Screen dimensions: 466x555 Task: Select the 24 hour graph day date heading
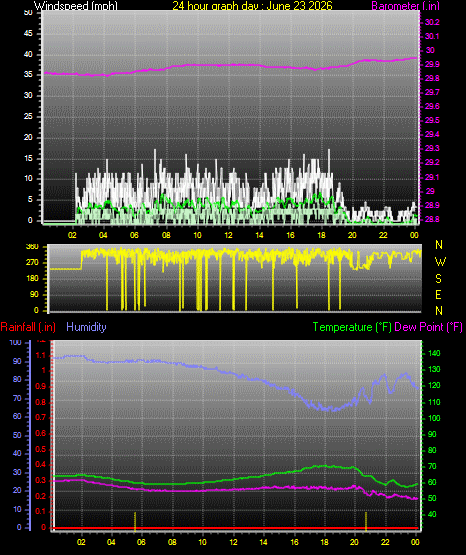252,5
